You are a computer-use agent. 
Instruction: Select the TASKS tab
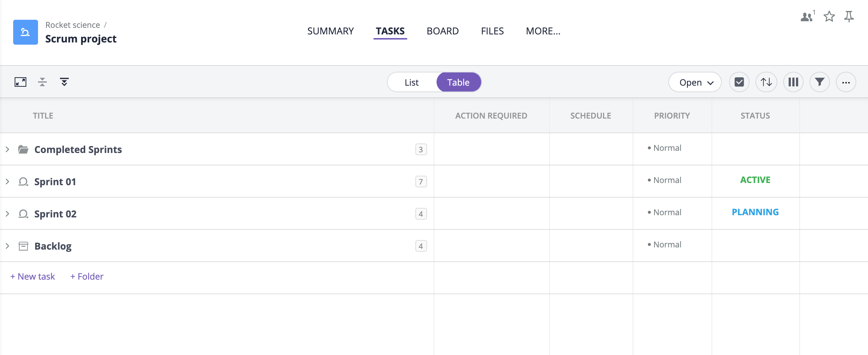390,31
